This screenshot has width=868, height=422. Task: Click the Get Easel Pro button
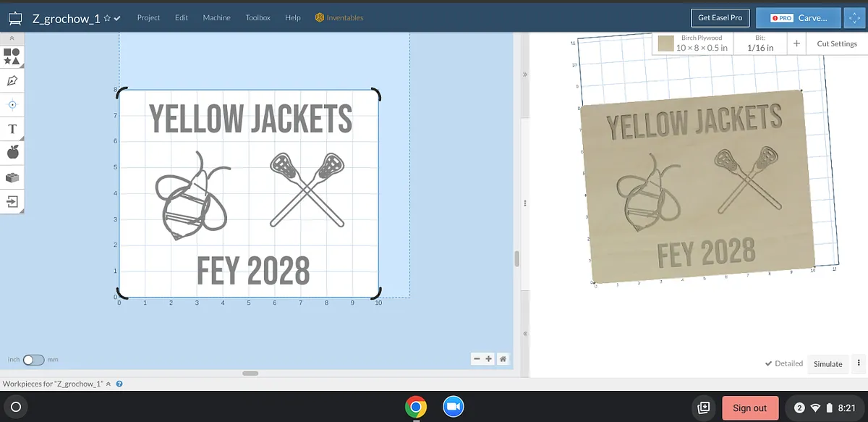tap(720, 17)
